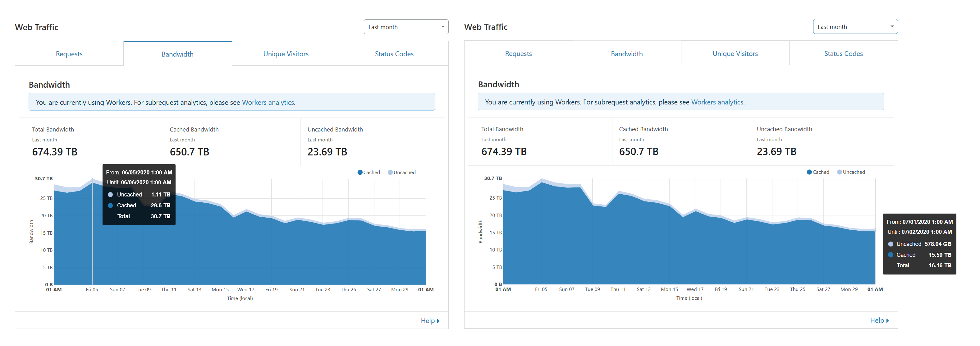Image resolution: width=980 pixels, height=346 pixels.
Task: Open Status Codes tab in left panel
Action: coord(394,54)
